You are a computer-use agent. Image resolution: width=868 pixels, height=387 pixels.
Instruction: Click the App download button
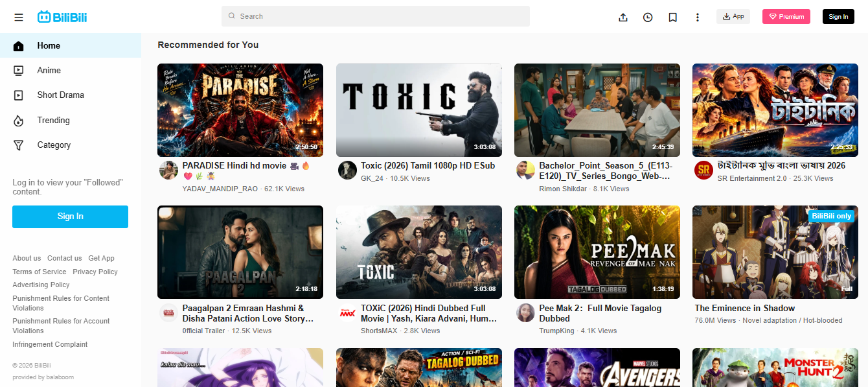(x=733, y=17)
